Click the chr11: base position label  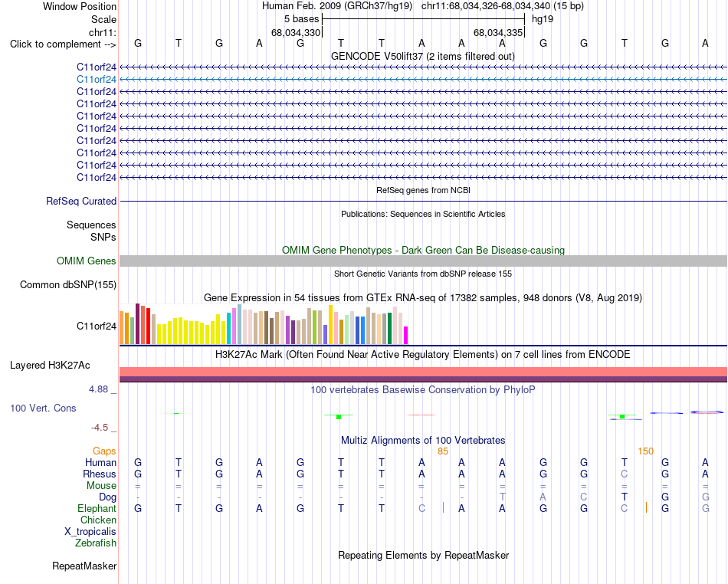click(102, 32)
